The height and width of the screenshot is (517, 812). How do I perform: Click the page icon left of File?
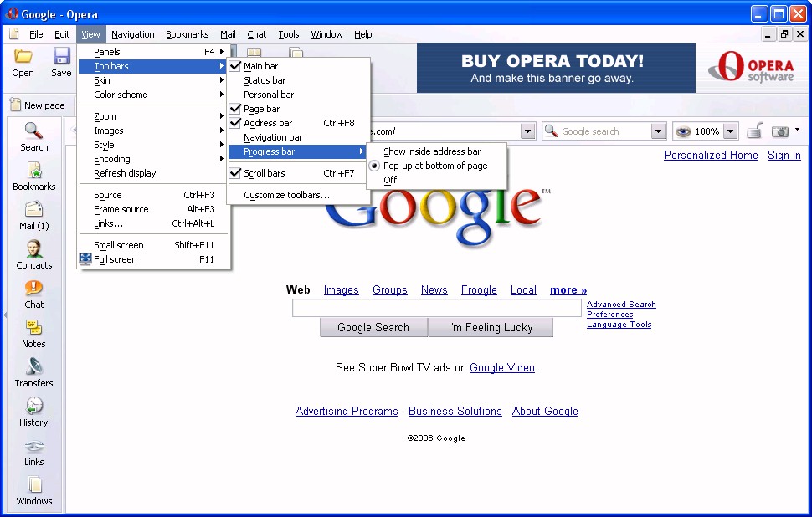[14, 34]
